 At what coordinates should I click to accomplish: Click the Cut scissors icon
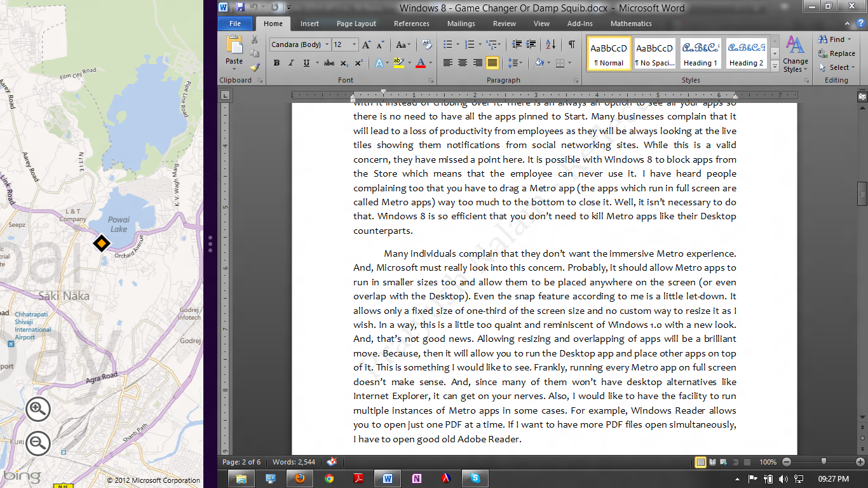point(254,39)
